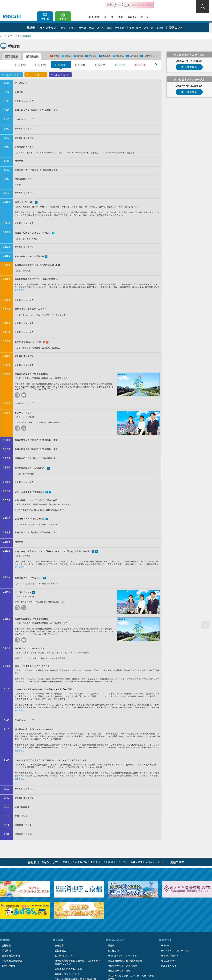Jump to 午後 section

(x=36, y=75)
